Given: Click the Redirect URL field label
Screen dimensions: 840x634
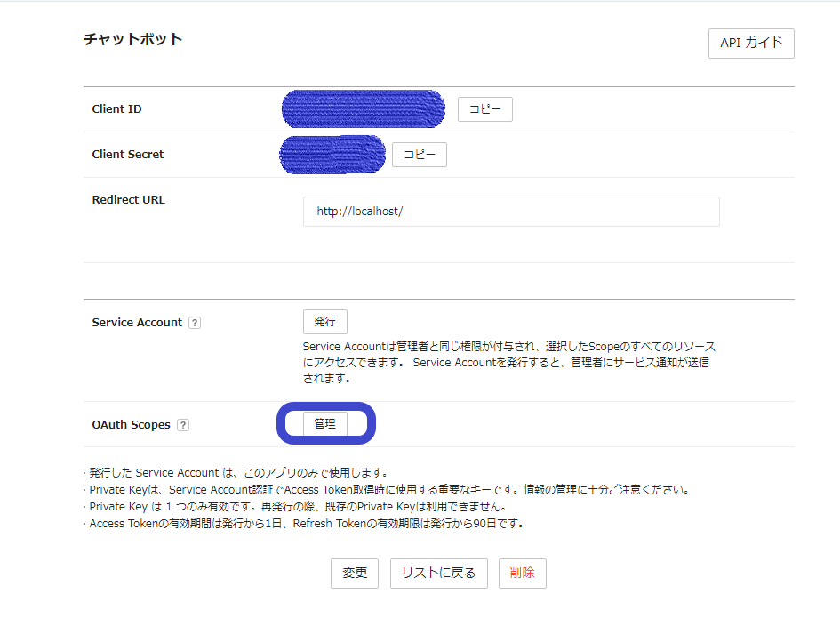Looking at the screenshot, I should pyautogui.click(x=128, y=199).
